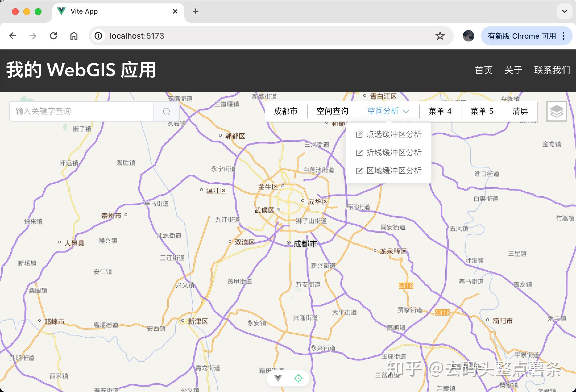The image size is (576, 392).
Task: Click the user profile avatar near address bar
Action: (469, 36)
